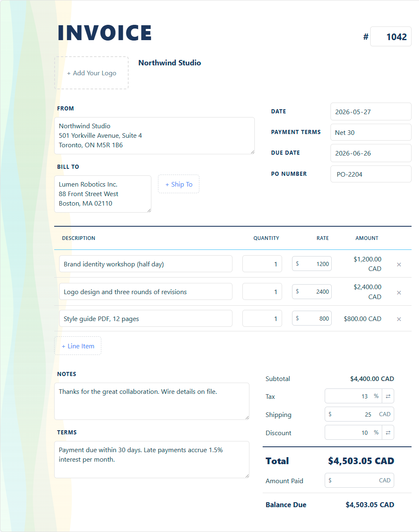This screenshot has width=419, height=532.
Task: Edit description Brand identity workshop (half day)
Action: pos(146,264)
